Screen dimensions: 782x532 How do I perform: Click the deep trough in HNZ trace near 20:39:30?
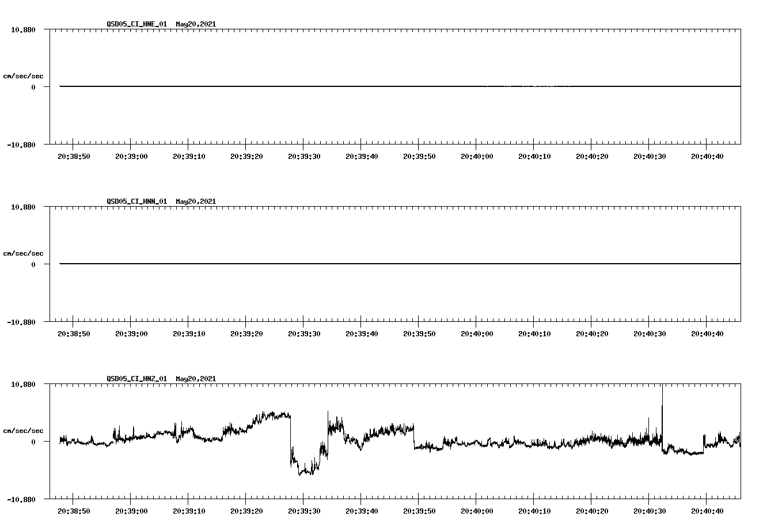coord(305,468)
